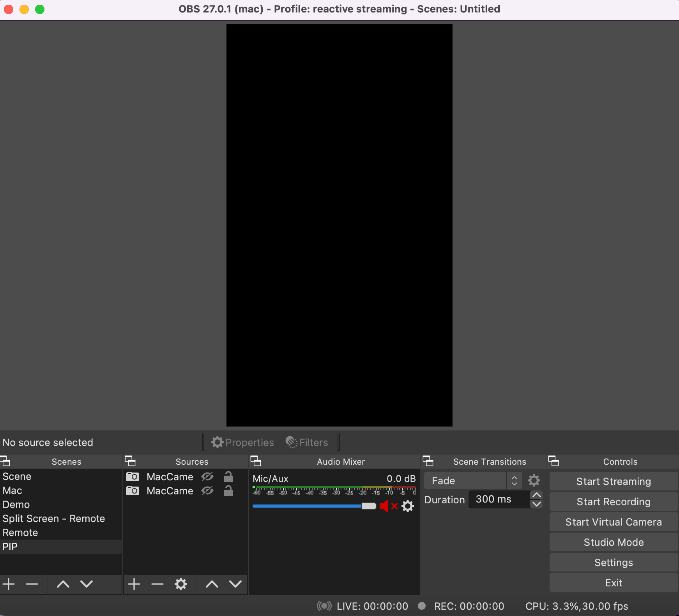Click Start Virtual Camera button

click(614, 522)
